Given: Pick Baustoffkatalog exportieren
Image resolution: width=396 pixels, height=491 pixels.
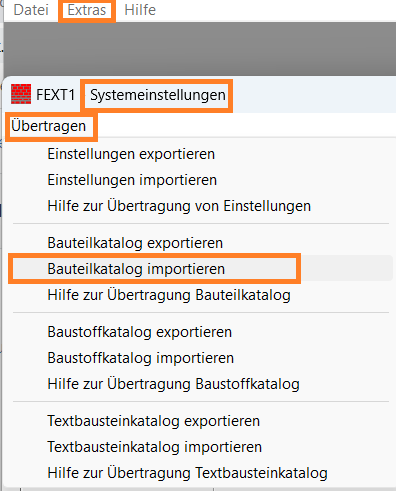Looking at the screenshot, I should [139, 332].
